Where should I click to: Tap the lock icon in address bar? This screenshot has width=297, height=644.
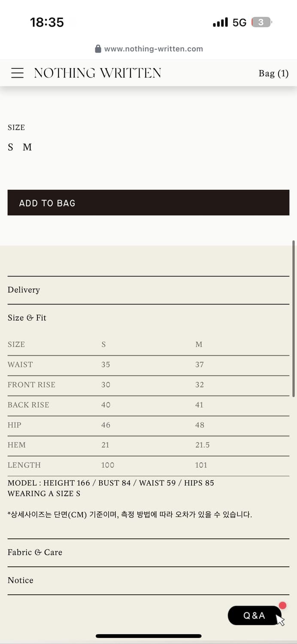coord(98,49)
